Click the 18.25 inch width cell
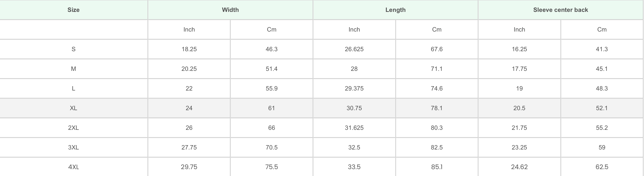 tap(189, 49)
